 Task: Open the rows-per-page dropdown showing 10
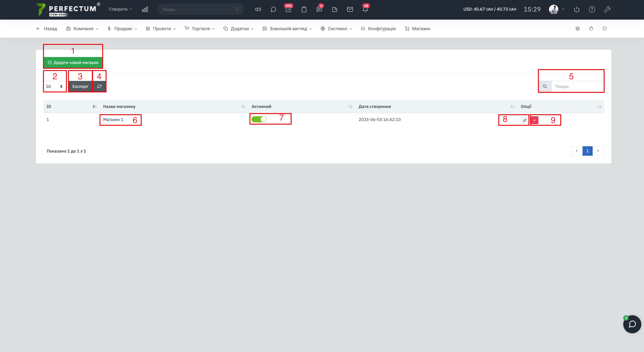click(54, 86)
